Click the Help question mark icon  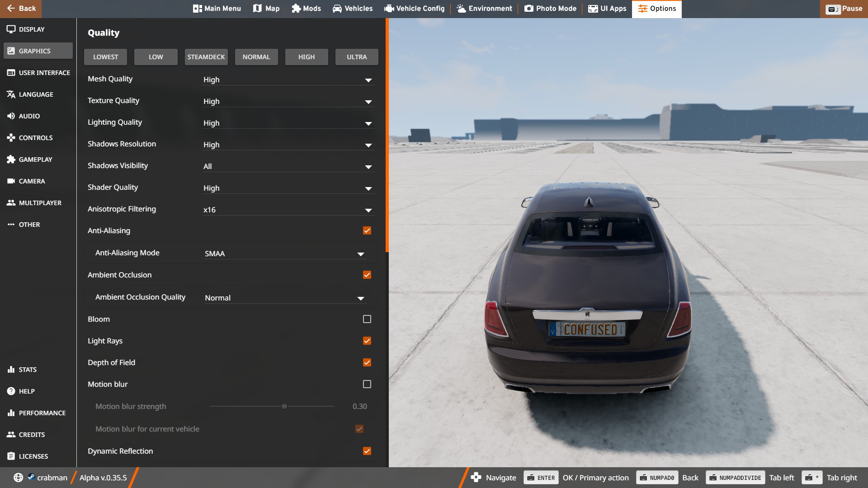[11, 391]
